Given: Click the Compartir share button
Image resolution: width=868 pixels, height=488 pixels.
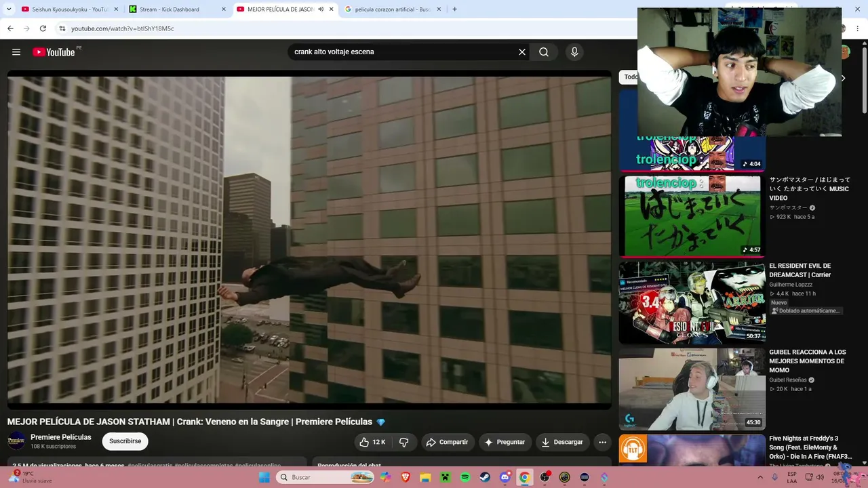Looking at the screenshot, I should pos(447,442).
